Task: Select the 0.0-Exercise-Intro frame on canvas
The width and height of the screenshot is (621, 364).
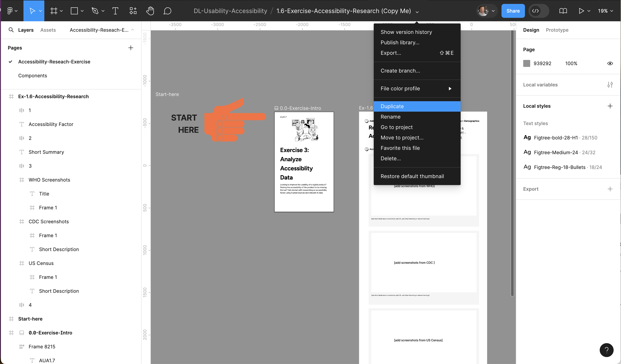Action: pyautogui.click(x=304, y=162)
